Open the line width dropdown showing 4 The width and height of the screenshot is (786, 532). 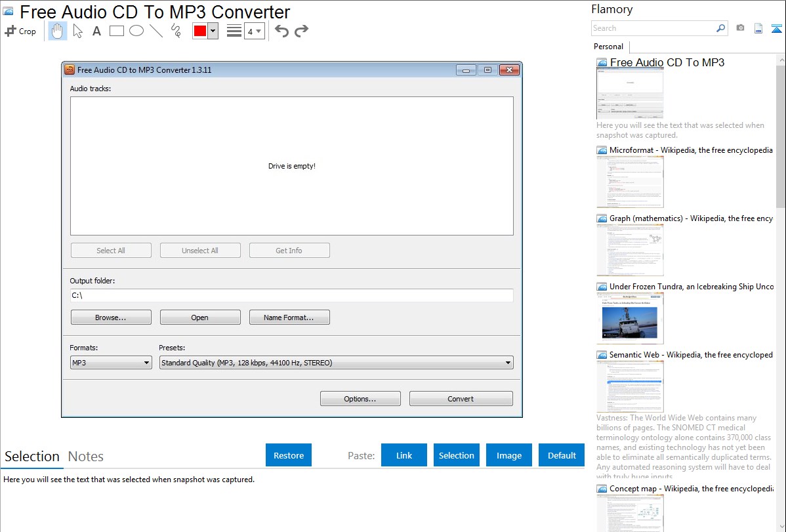[x=255, y=31]
